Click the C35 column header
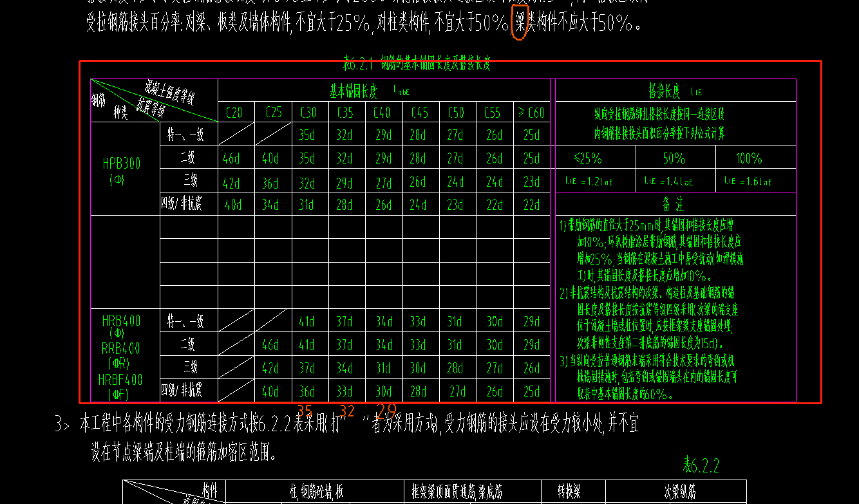This screenshot has width=859, height=504. point(345,113)
